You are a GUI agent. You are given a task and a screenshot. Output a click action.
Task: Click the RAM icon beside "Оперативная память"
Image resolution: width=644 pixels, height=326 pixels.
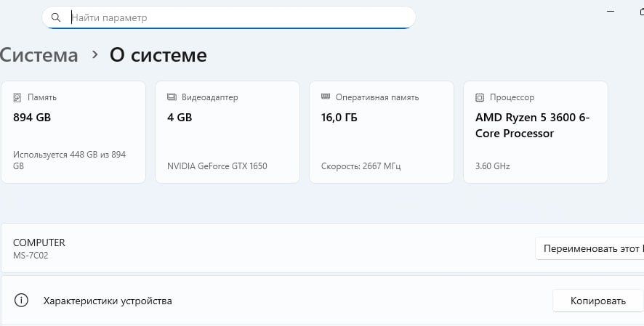point(326,97)
